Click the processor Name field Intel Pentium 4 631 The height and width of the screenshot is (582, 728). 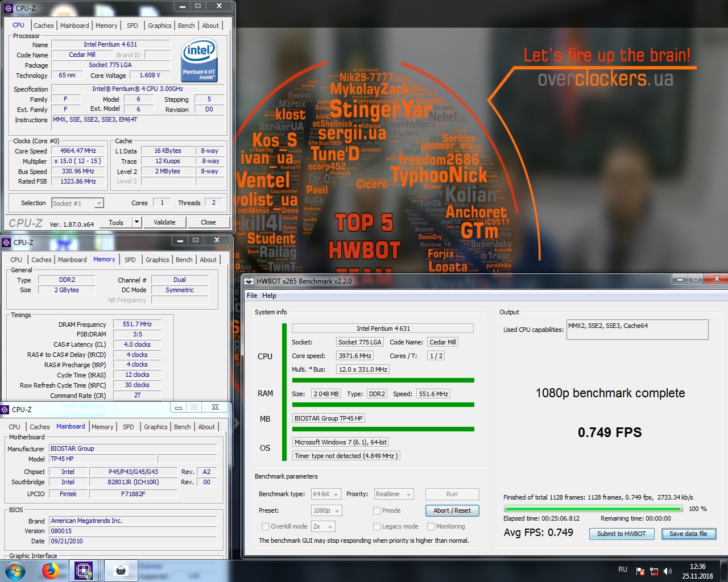tap(110, 44)
